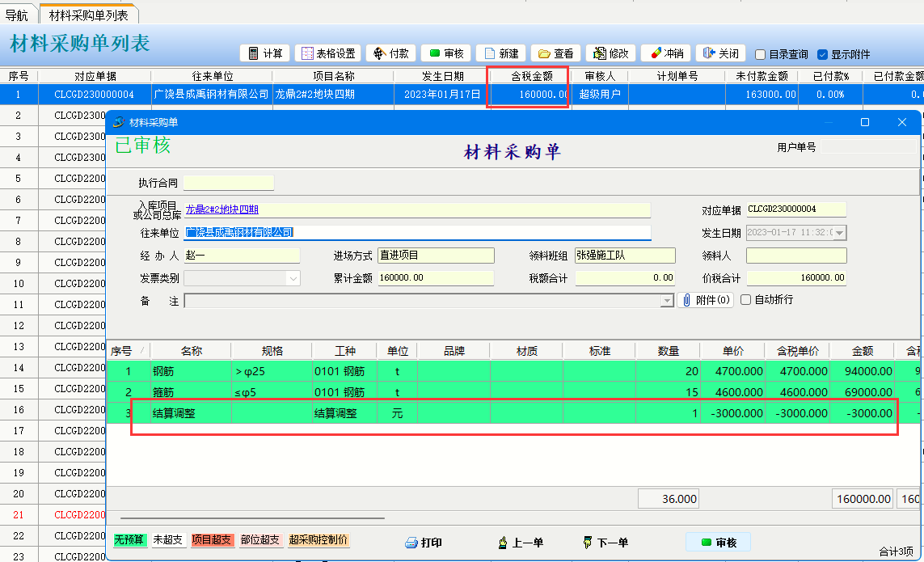Uncheck the 显示附件 checkbox
The height and width of the screenshot is (562, 924).
pos(822,55)
